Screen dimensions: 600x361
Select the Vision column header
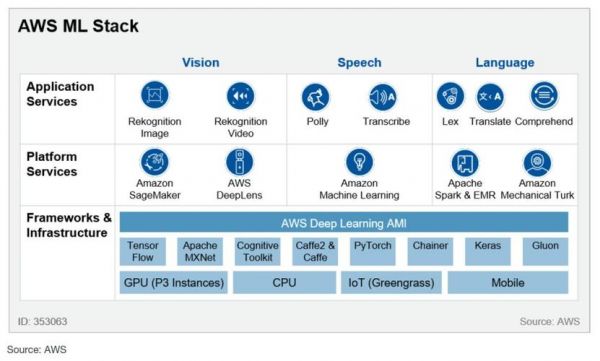(x=201, y=62)
